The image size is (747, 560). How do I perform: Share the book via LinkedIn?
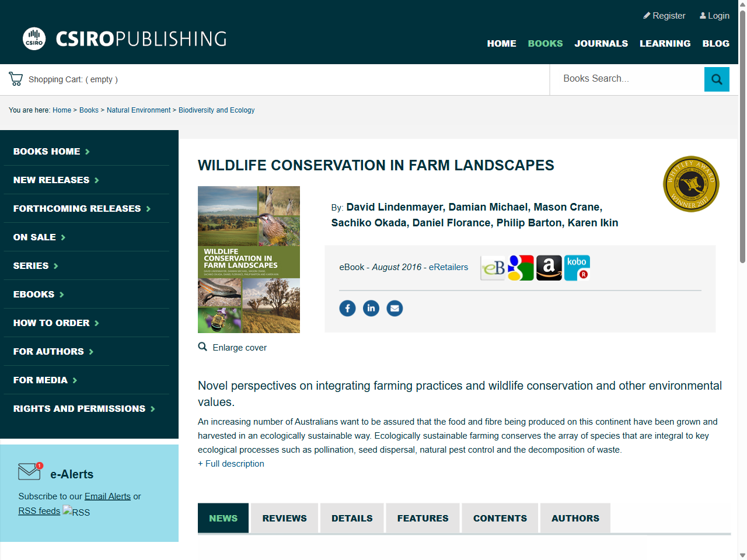(x=371, y=308)
